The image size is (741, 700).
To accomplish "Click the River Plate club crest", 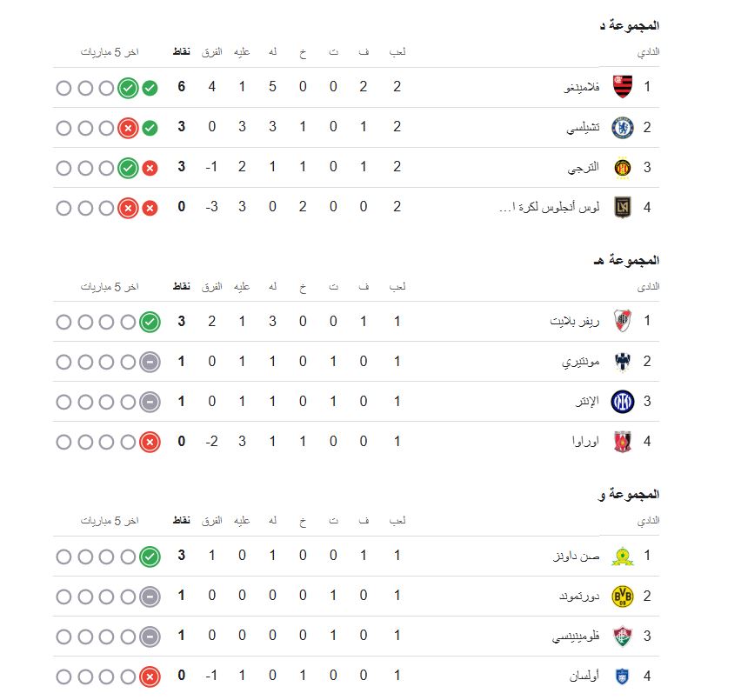I will tap(624, 321).
